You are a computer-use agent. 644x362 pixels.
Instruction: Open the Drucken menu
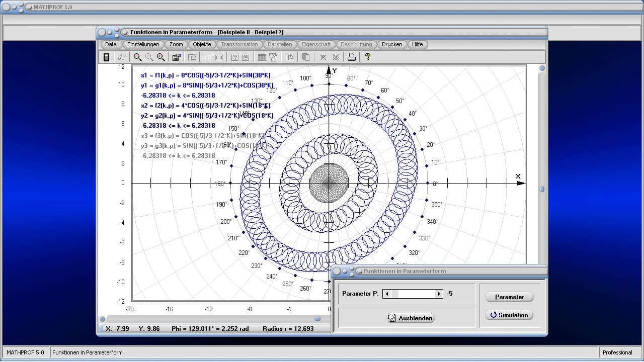[392, 44]
